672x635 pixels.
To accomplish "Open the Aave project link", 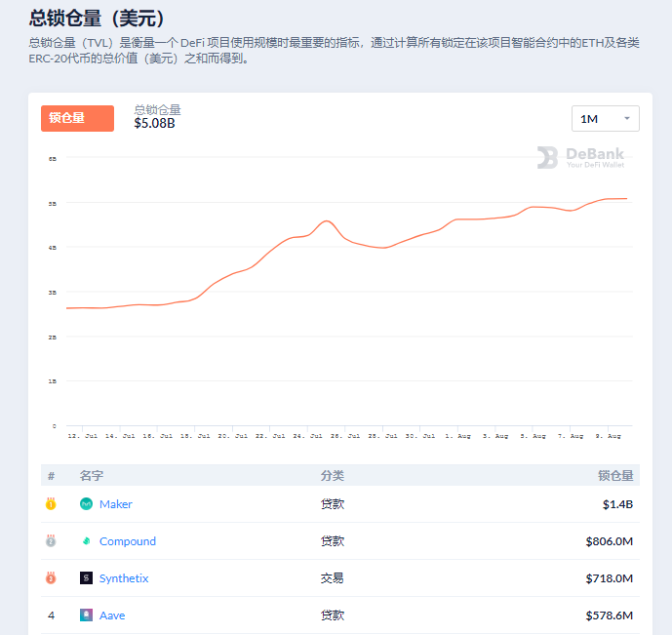I will click(x=112, y=615).
